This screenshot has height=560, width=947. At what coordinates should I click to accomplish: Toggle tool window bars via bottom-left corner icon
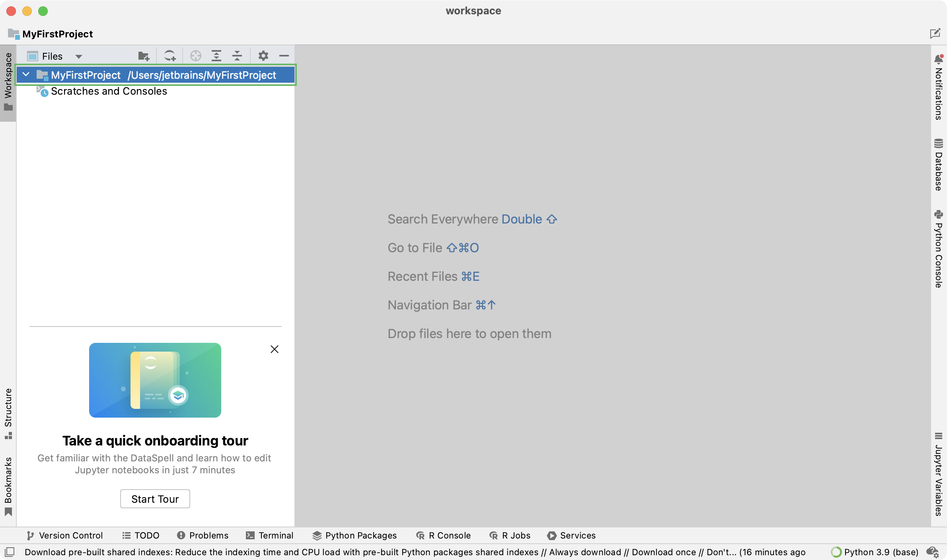(10, 552)
